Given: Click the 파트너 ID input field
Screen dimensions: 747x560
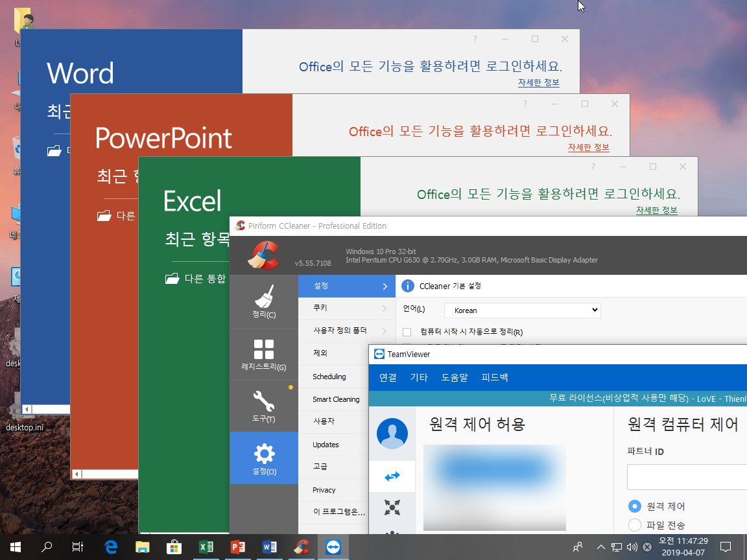Looking at the screenshot, I should point(687,477).
